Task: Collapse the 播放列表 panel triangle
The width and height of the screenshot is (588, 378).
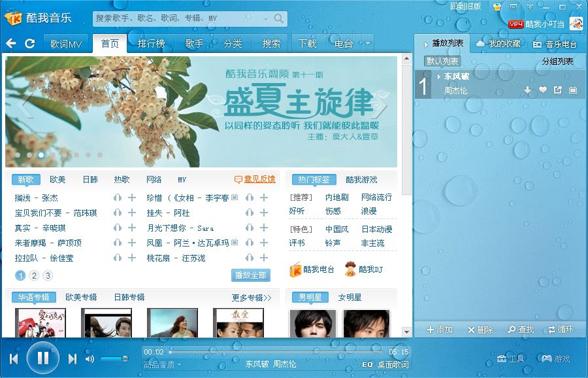Action: [x=425, y=44]
